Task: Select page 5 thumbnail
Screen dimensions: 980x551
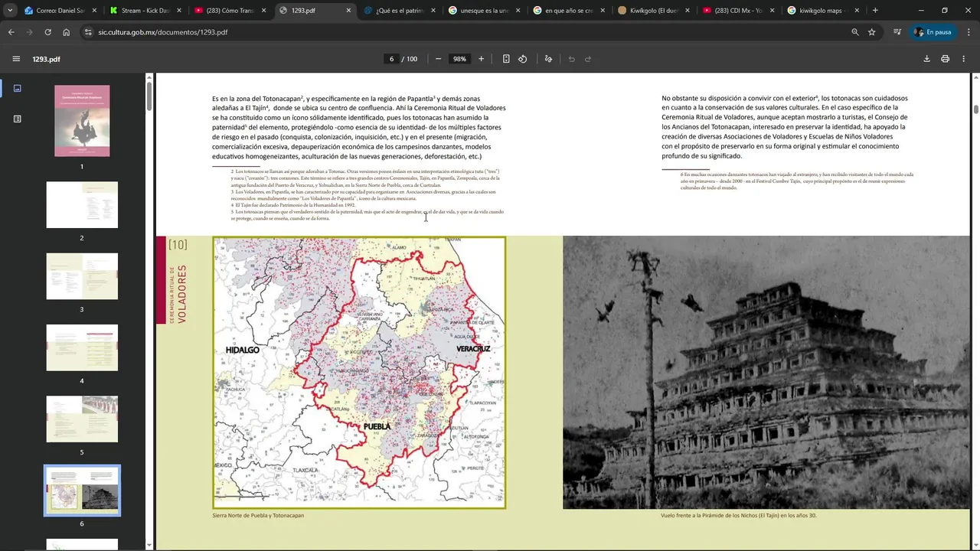Action: click(x=82, y=419)
